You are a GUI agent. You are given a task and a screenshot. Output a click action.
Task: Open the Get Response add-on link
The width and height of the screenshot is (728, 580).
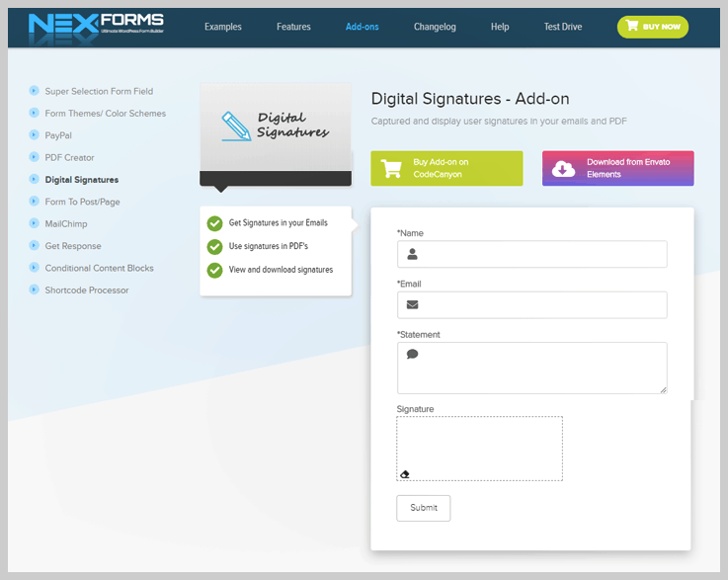coord(73,246)
